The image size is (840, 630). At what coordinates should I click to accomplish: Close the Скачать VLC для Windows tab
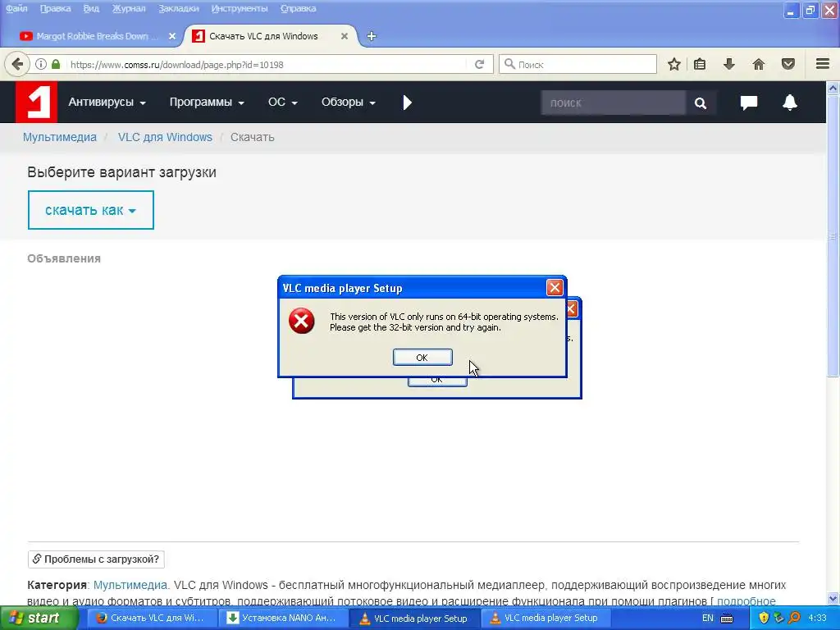(x=345, y=36)
